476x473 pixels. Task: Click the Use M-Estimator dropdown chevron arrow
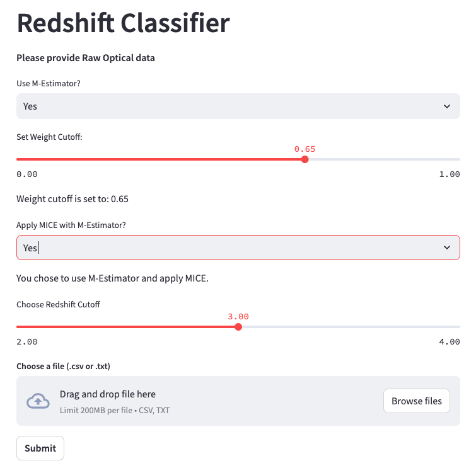(447, 106)
